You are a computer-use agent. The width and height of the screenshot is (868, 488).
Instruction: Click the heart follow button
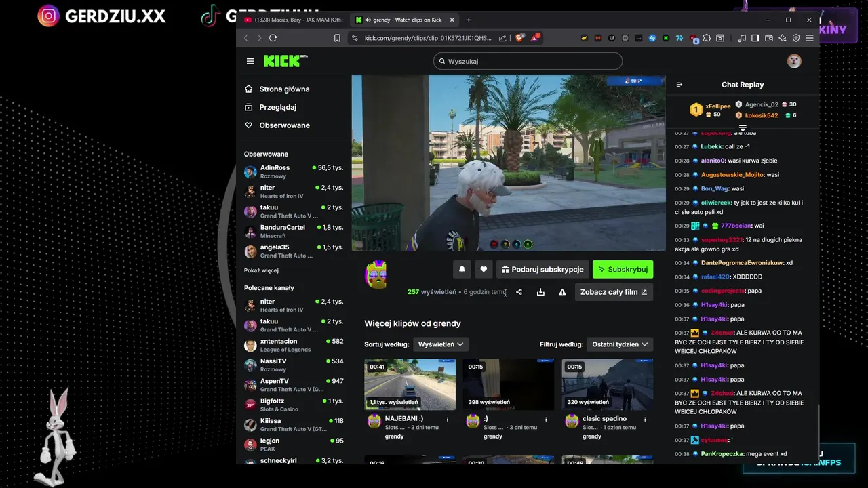click(x=484, y=269)
